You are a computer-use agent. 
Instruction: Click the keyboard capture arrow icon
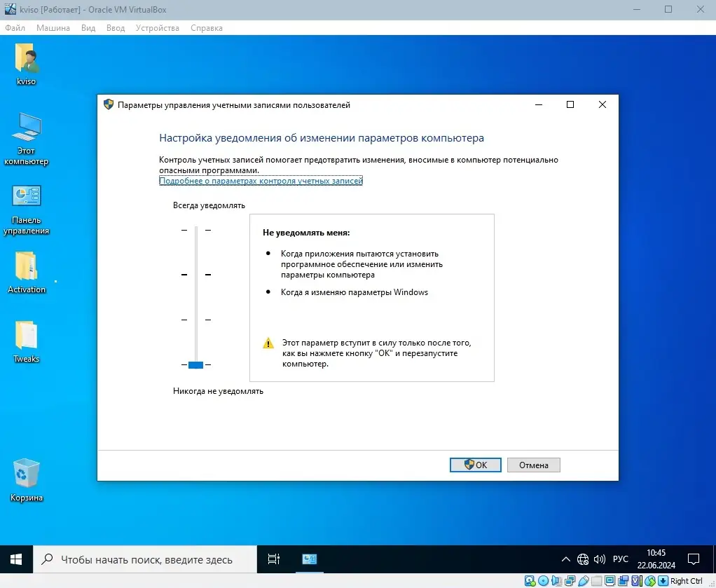click(663, 581)
